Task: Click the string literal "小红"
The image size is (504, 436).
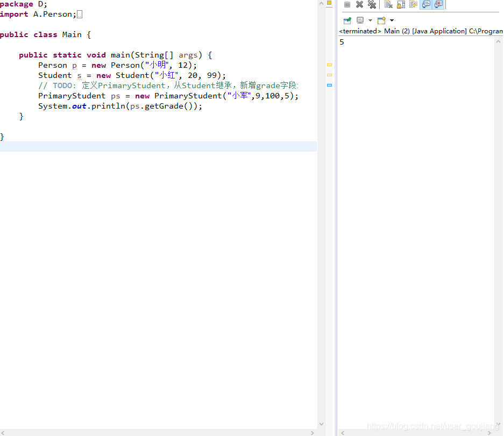Action: click(x=166, y=75)
